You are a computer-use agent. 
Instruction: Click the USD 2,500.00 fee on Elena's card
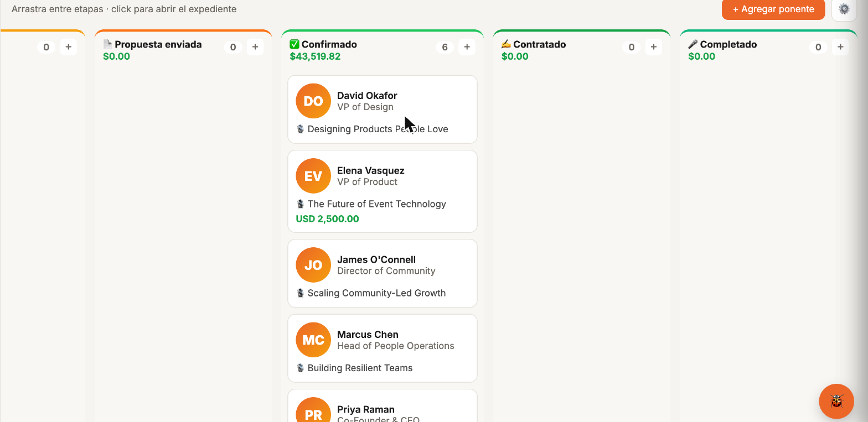coord(327,218)
